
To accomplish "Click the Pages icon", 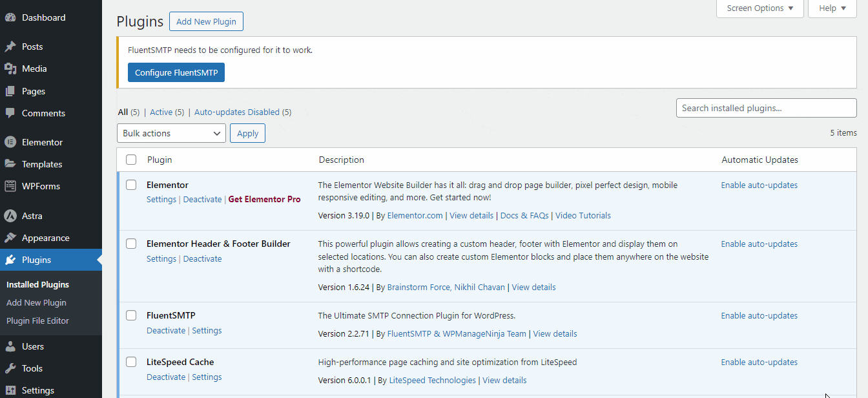I will tap(11, 90).
